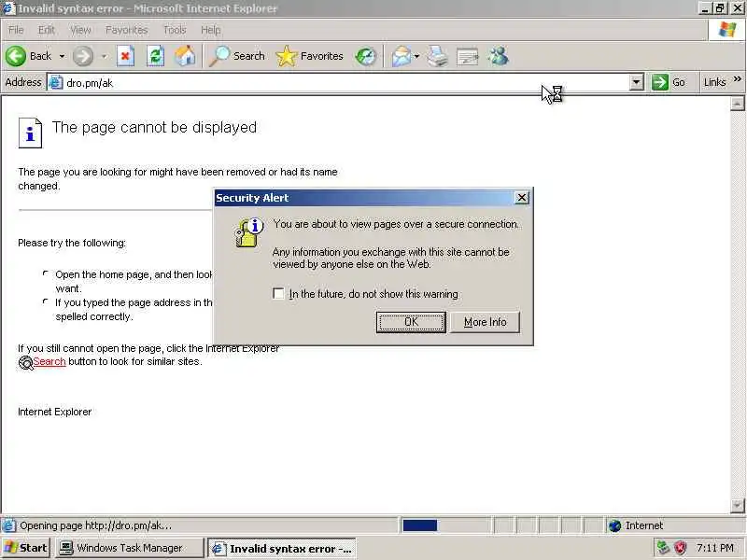Click the green Go button
Image resolution: width=747 pixels, height=560 pixels.
669,82
